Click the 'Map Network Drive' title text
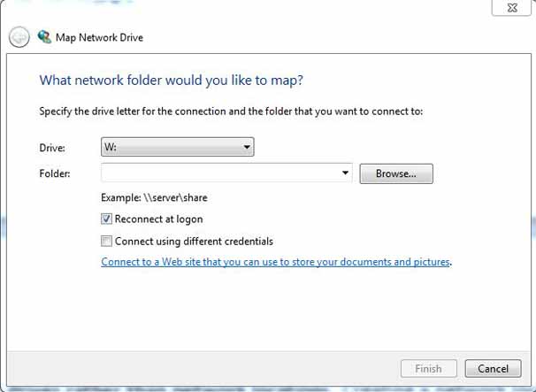The width and height of the screenshot is (536, 392). pos(101,37)
